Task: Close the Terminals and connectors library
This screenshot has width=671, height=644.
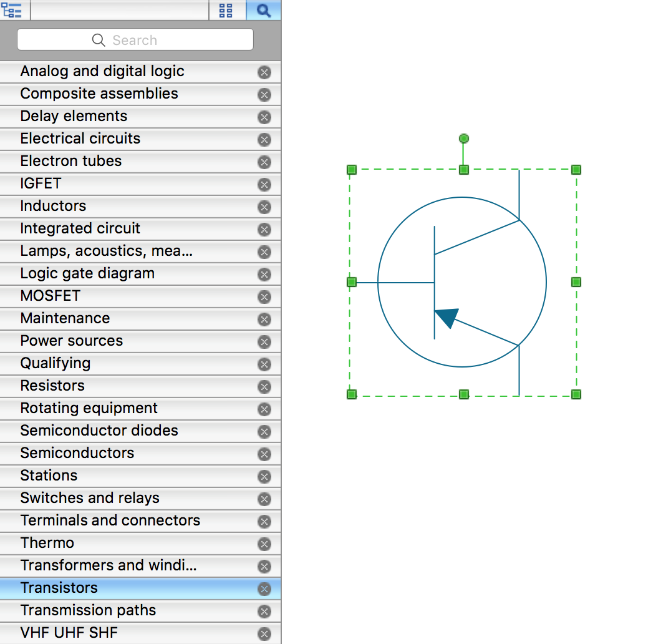Action: tap(264, 522)
